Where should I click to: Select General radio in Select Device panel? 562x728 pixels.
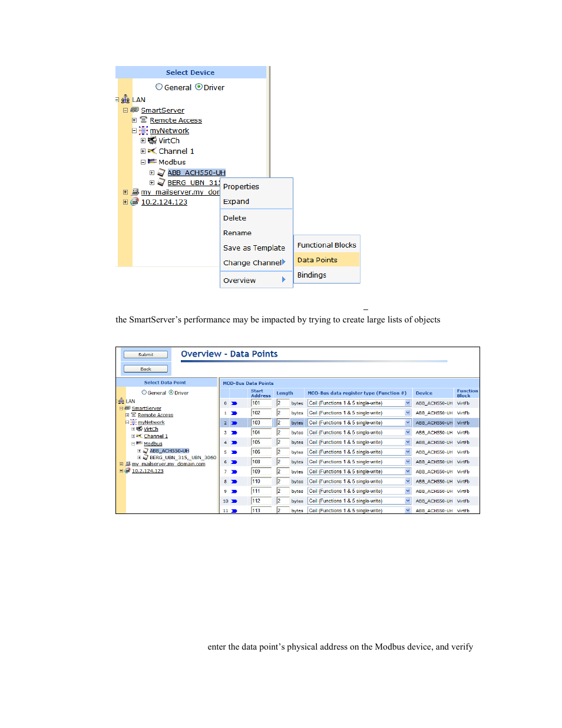click(x=159, y=87)
